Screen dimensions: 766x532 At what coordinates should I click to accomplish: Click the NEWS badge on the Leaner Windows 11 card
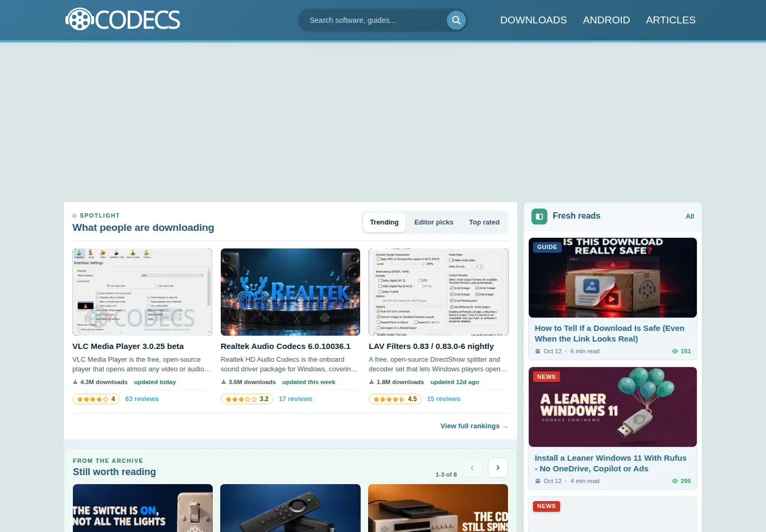pyautogui.click(x=546, y=377)
